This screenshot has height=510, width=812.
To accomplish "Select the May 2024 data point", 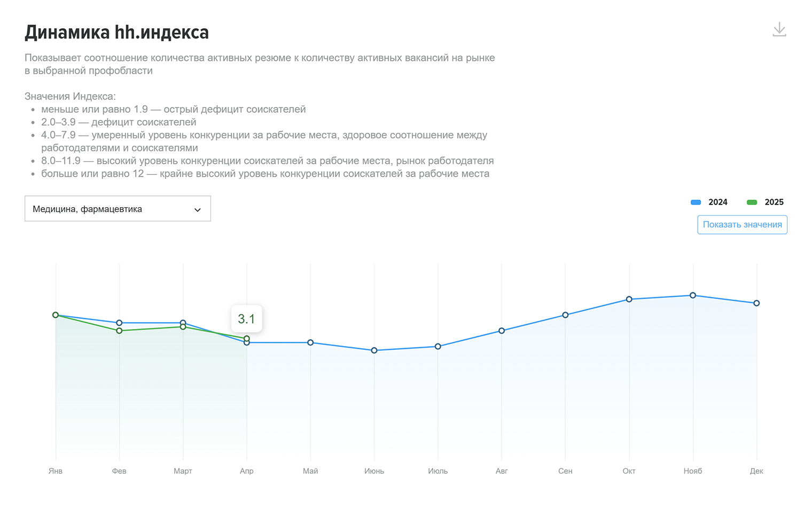I will point(310,343).
